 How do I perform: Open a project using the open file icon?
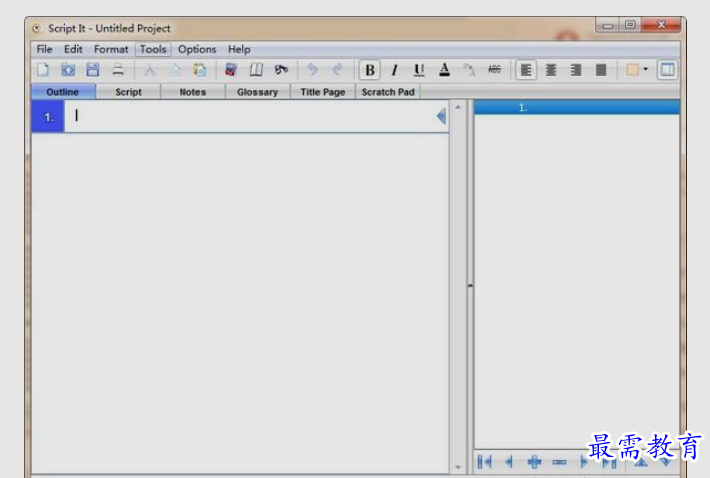click(68, 70)
